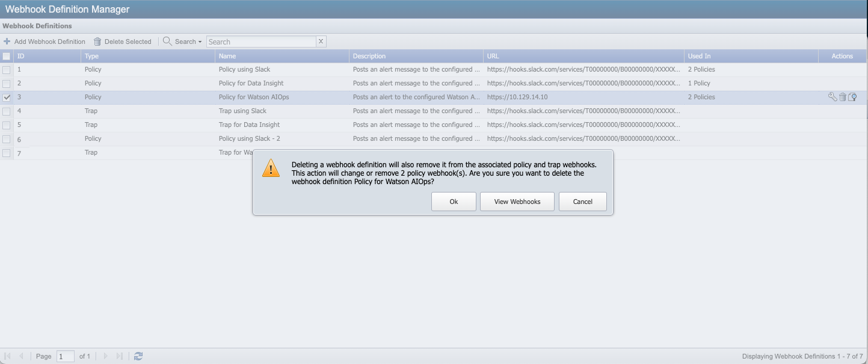Click the Displaying Webhook Definitions 1 - 7 of 7 status
This screenshot has width=868, height=364.
tap(802, 356)
